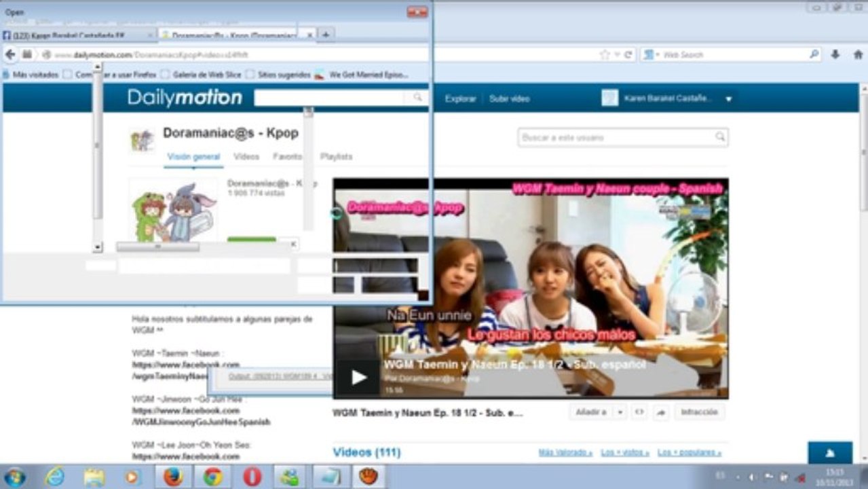Click the blue notification button at bottom right
Image resolution: width=868 pixels, height=489 pixels.
(x=830, y=453)
